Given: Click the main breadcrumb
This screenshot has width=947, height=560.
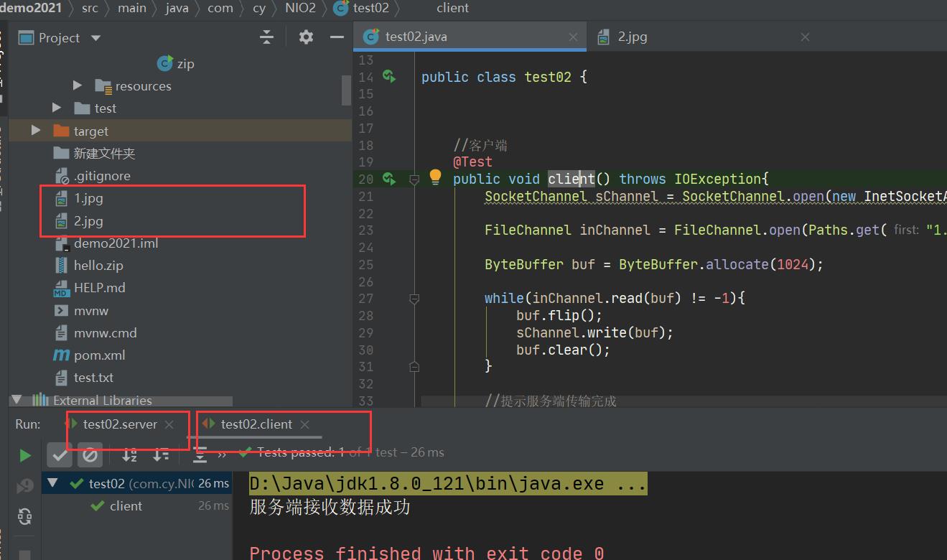Looking at the screenshot, I should [132, 8].
